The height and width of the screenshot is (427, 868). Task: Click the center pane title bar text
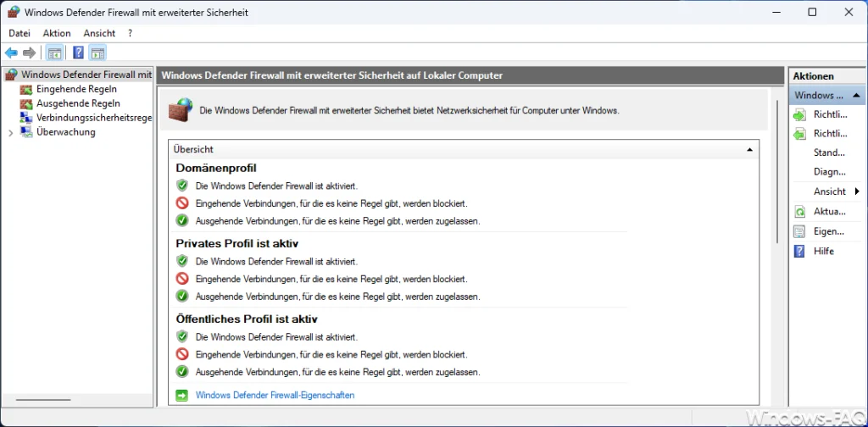coord(332,75)
